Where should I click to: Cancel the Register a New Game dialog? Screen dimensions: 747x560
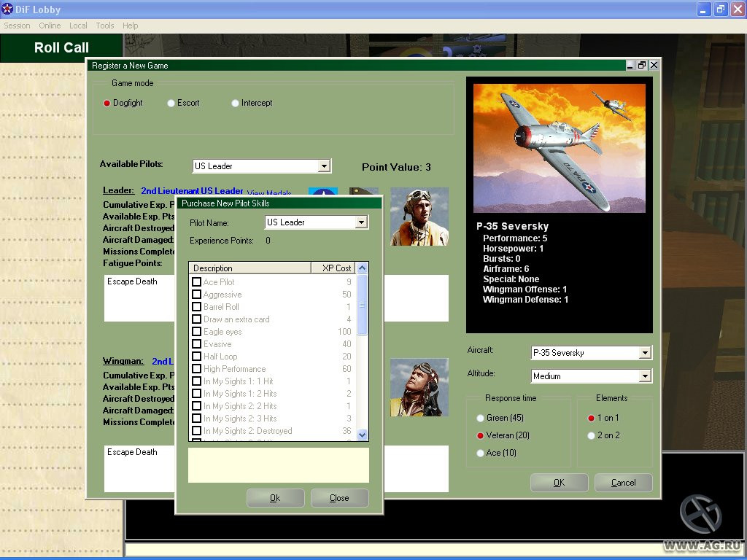tap(624, 483)
